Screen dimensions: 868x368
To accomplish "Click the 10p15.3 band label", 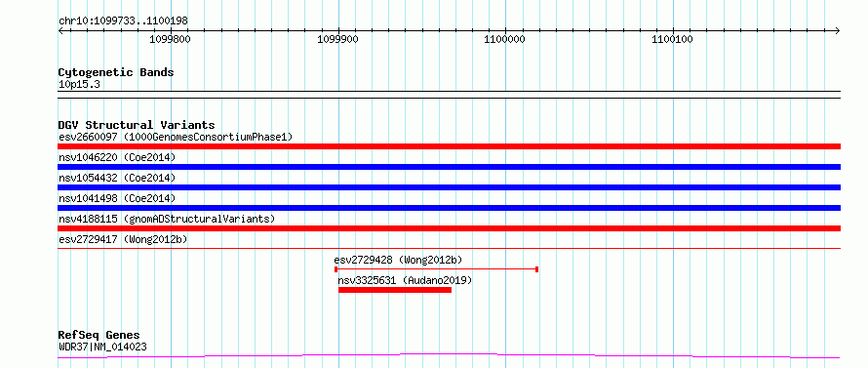I will (x=79, y=85).
